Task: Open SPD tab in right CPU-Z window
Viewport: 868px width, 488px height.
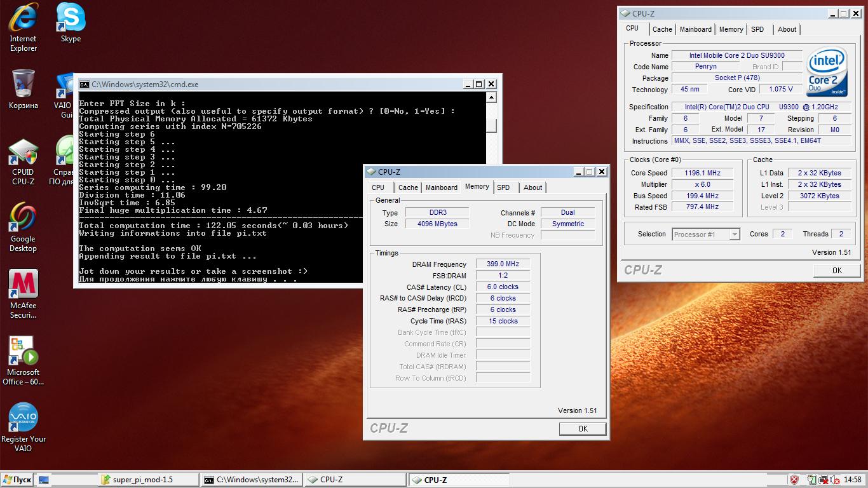Action: [757, 29]
